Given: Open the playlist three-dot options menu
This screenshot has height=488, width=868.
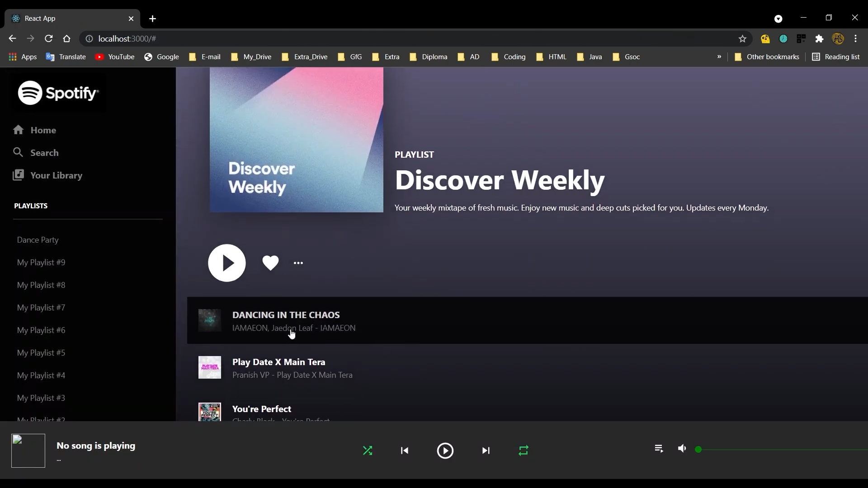Looking at the screenshot, I should click(x=298, y=263).
